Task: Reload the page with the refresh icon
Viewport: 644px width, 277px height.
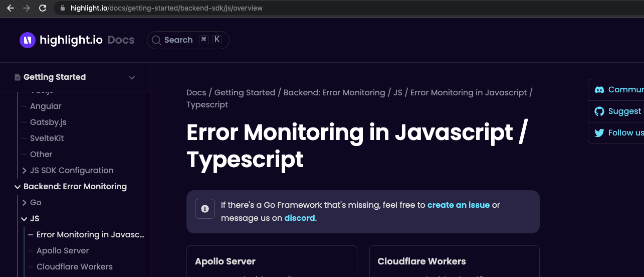Action: tap(43, 8)
